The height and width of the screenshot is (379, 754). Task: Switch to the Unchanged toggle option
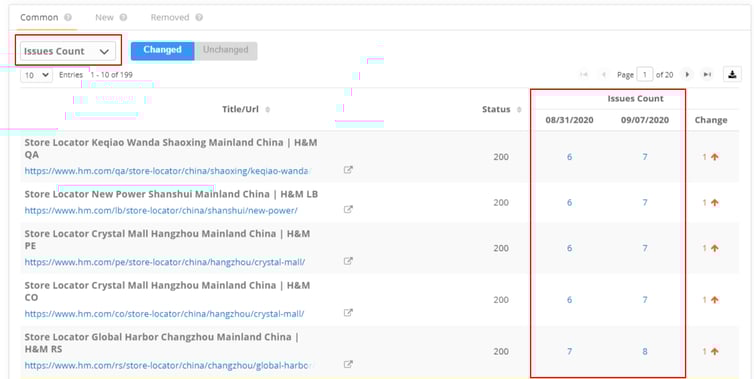click(226, 51)
